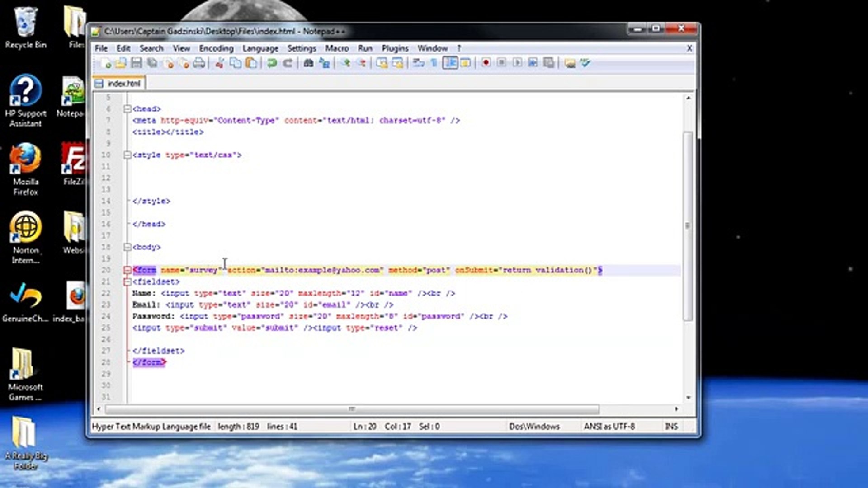Click the second-to-last toolbar plugin icon
868x488 pixels.
click(x=570, y=63)
